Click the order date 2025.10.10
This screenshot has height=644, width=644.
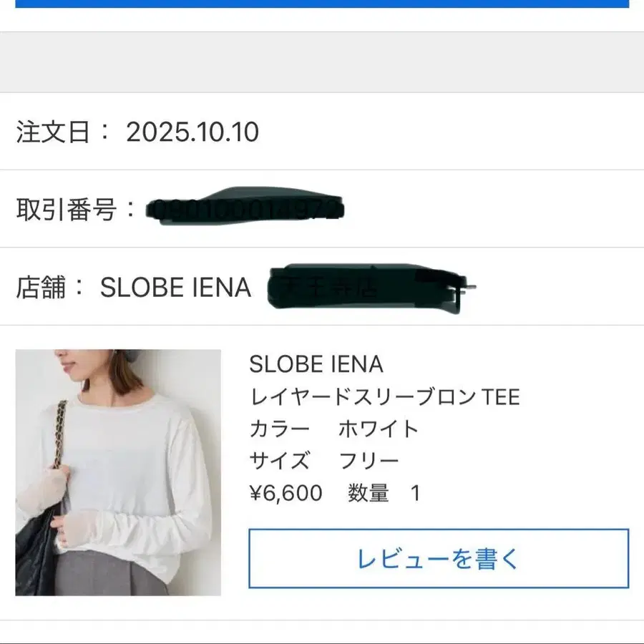192,132
